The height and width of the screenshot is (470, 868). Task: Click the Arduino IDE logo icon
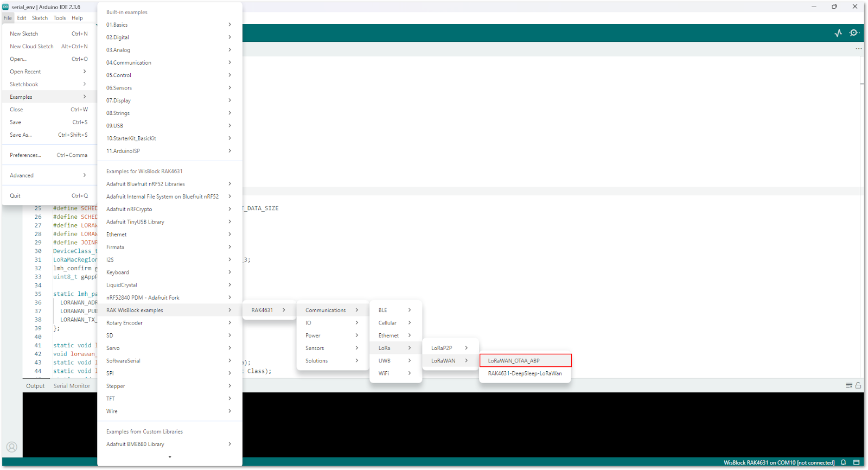click(5, 7)
